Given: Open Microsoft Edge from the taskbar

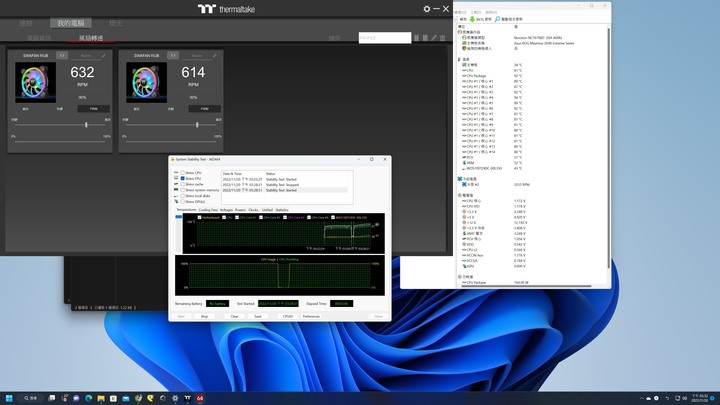Looking at the screenshot, I should point(88,398).
